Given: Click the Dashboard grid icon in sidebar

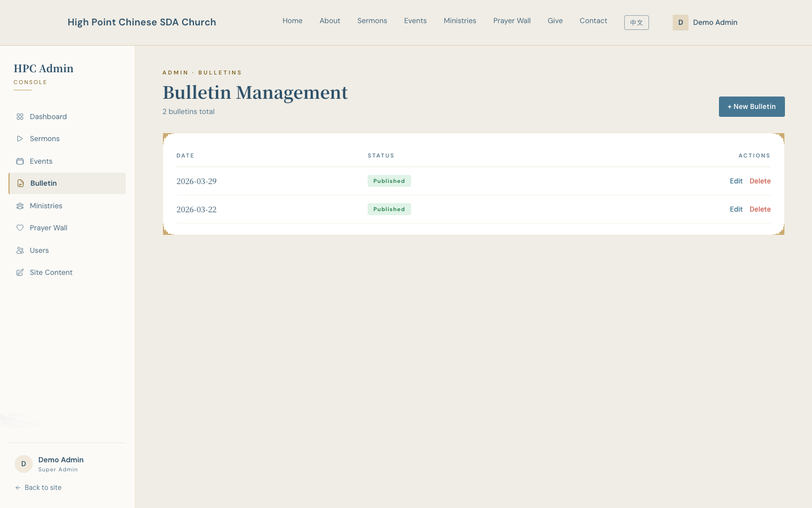Looking at the screenshot, I should point(20,117).
